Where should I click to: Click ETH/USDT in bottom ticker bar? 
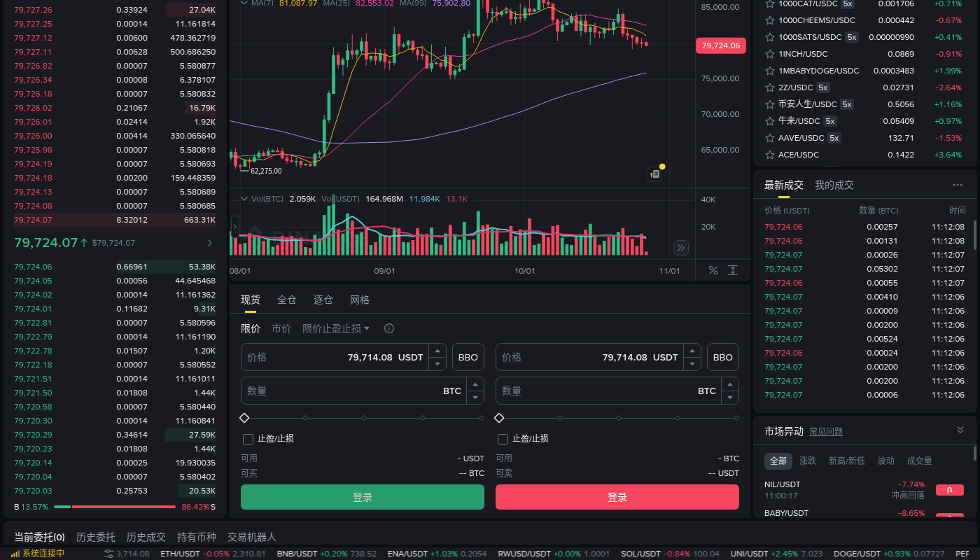point(181,554)
